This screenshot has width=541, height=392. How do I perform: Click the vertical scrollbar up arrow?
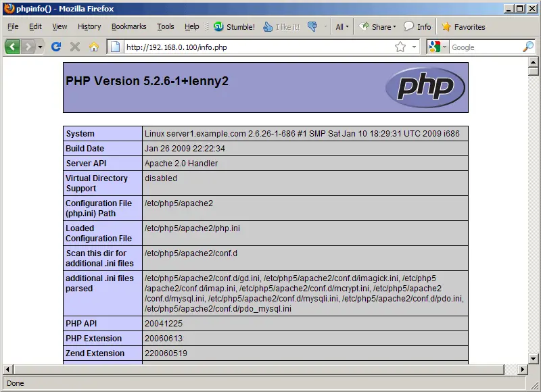(x=533, y=62)
